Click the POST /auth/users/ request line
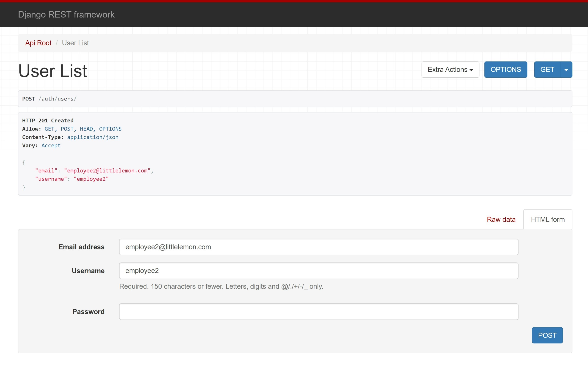The image size is (588, 392). 49,99
